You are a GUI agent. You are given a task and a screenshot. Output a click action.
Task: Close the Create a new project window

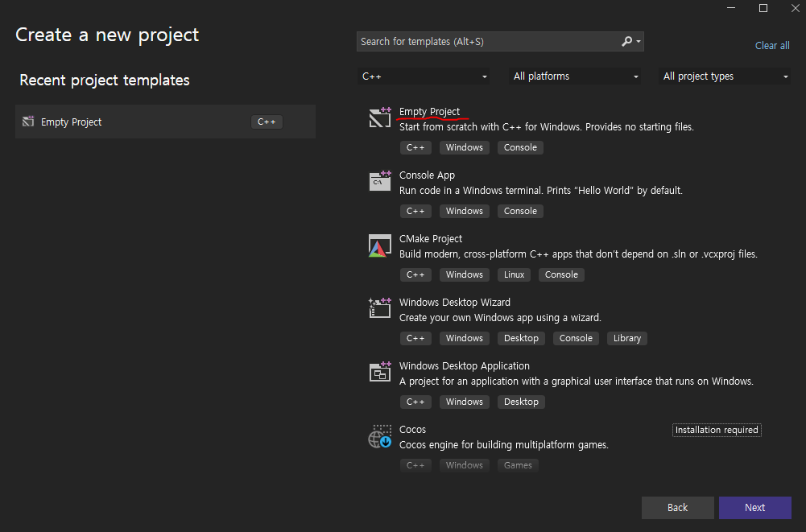click(x=796, y=8)
